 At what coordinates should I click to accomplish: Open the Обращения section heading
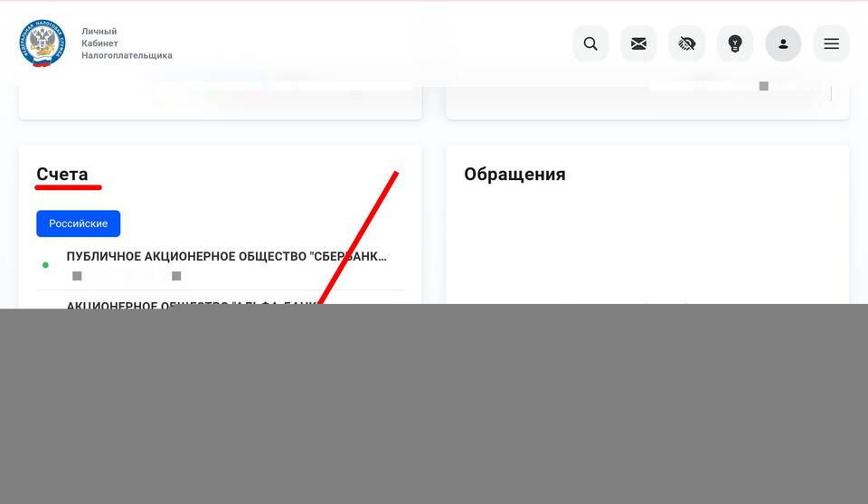tap(514, 174)
